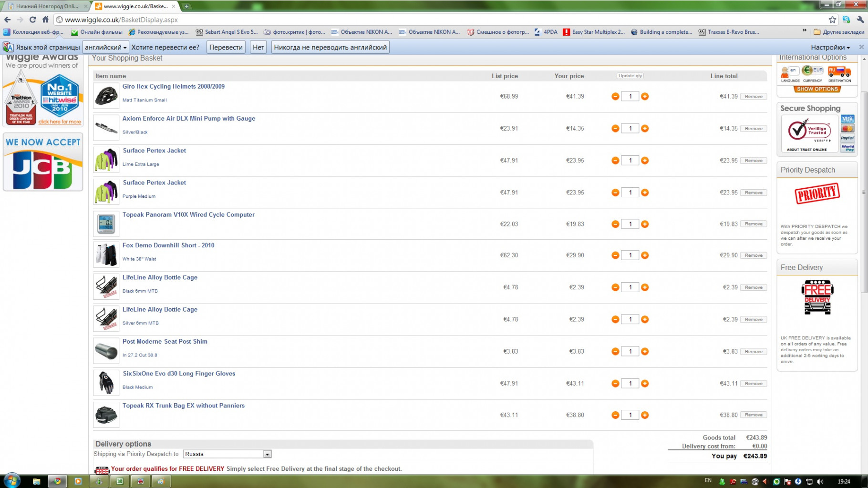Go to browser Home page

(45, 20)
